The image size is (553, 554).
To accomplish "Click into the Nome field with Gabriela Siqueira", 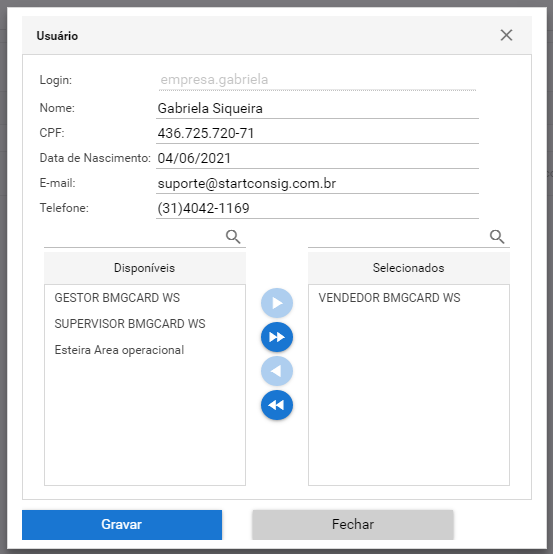I will 317,108.
